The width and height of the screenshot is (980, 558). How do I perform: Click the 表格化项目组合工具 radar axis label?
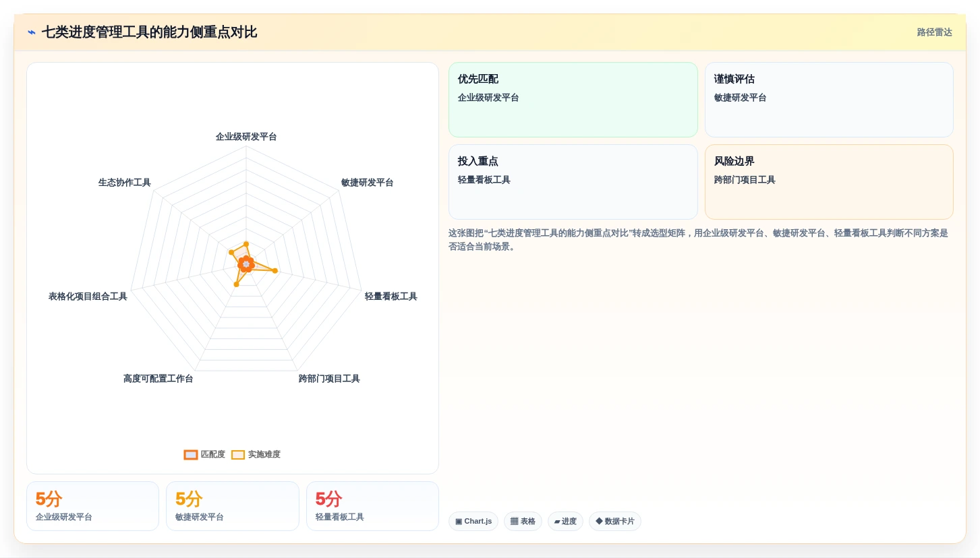point(88,297)
